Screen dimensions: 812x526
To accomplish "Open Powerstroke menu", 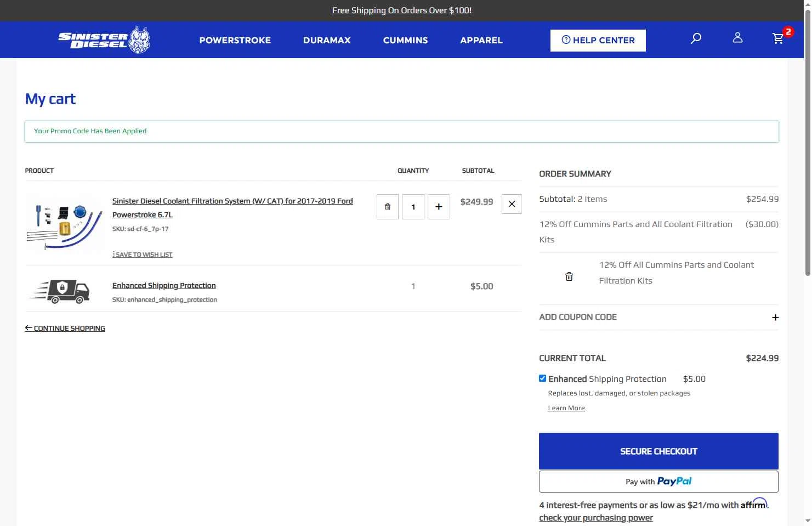I will coord(235,40).
